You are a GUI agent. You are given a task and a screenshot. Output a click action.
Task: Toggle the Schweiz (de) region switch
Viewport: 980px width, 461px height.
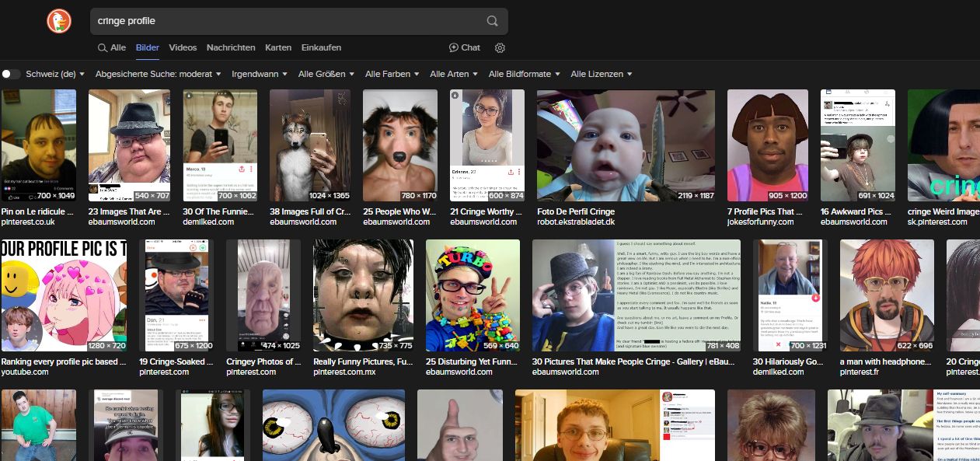(x=11, y=74)
